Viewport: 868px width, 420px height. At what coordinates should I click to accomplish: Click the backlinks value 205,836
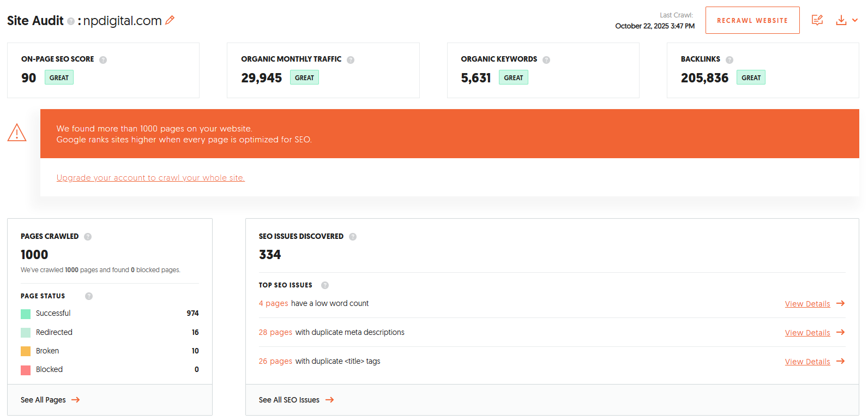(x=704, y=78)
